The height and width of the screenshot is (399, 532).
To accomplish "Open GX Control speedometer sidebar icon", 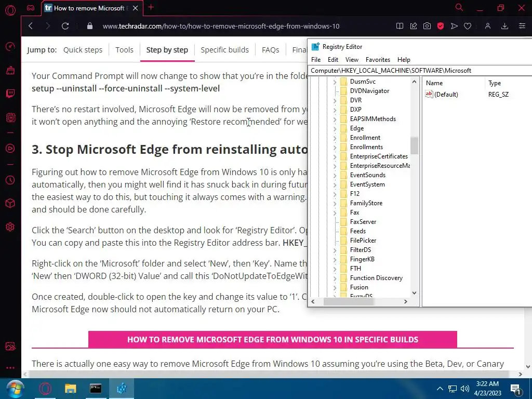I will click(x=10, y=46).
